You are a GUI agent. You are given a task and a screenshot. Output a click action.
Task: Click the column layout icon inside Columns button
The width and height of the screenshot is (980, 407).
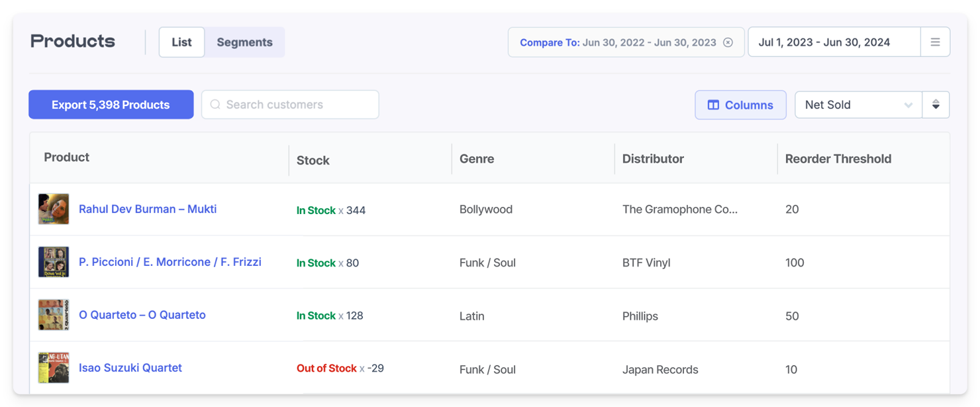pos(714,105)
